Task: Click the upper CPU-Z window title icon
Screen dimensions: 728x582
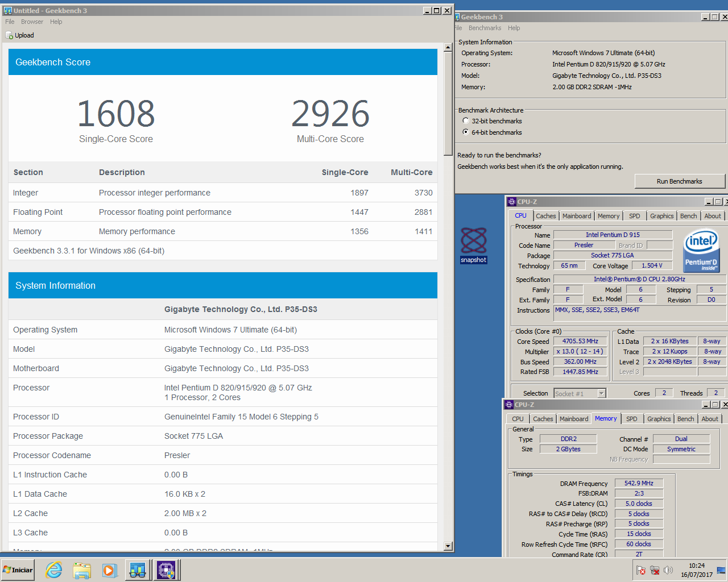Action: pos(511,202)
